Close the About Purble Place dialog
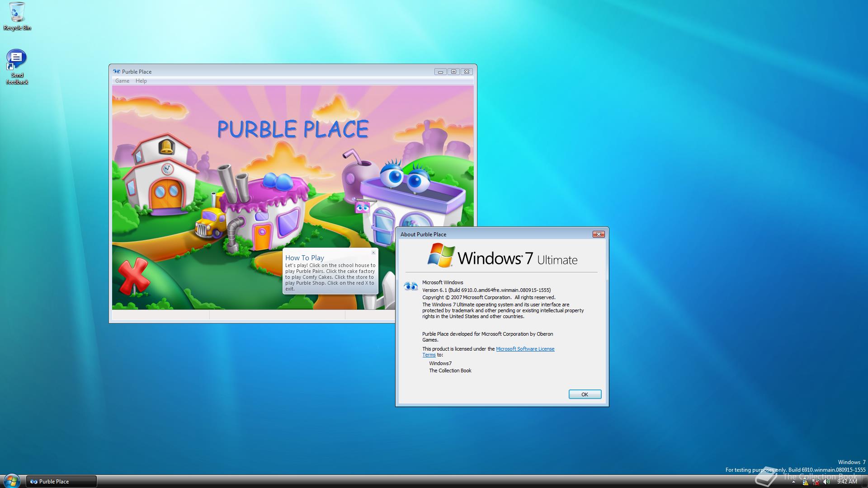Screen dimensions: 868x488 [599, 234]
